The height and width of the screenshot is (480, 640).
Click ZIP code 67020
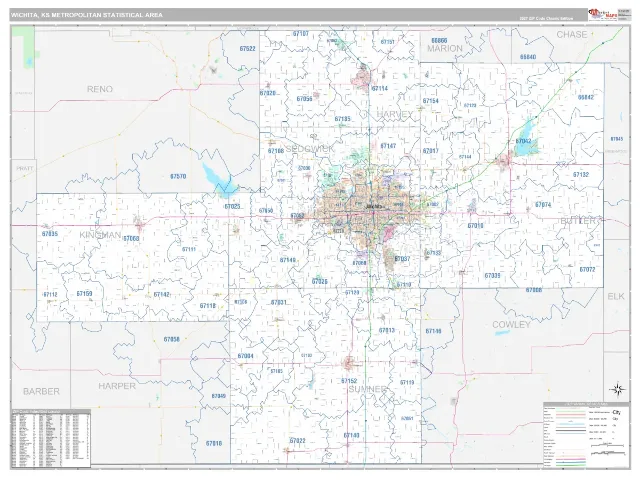(268, 93)
